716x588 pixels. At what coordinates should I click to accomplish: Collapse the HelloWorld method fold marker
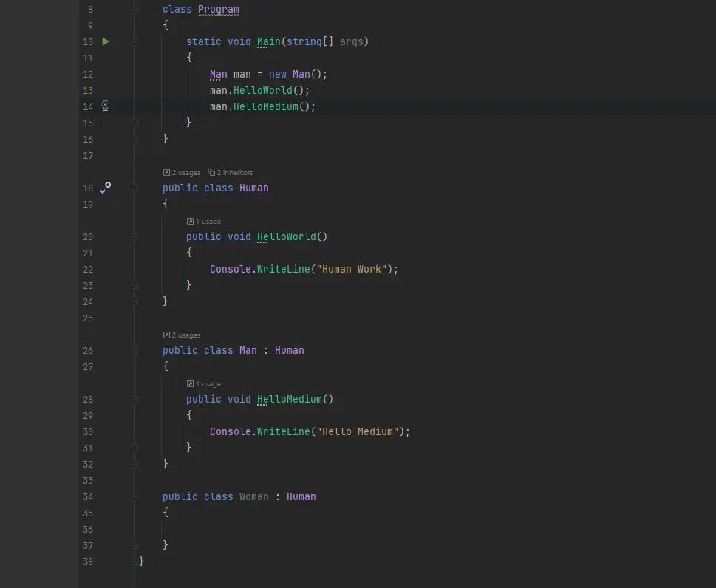point(134,236)
